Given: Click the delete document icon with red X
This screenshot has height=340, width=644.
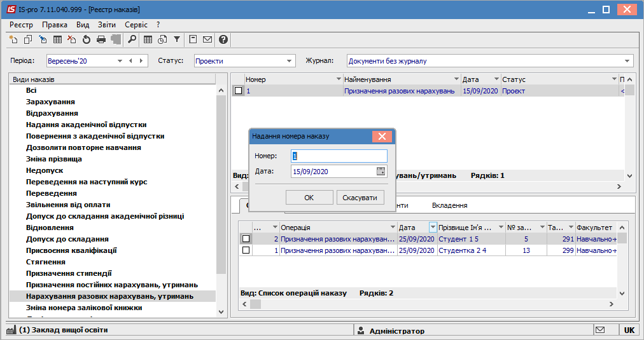Looking at the screenshot, I should point(72,39).
